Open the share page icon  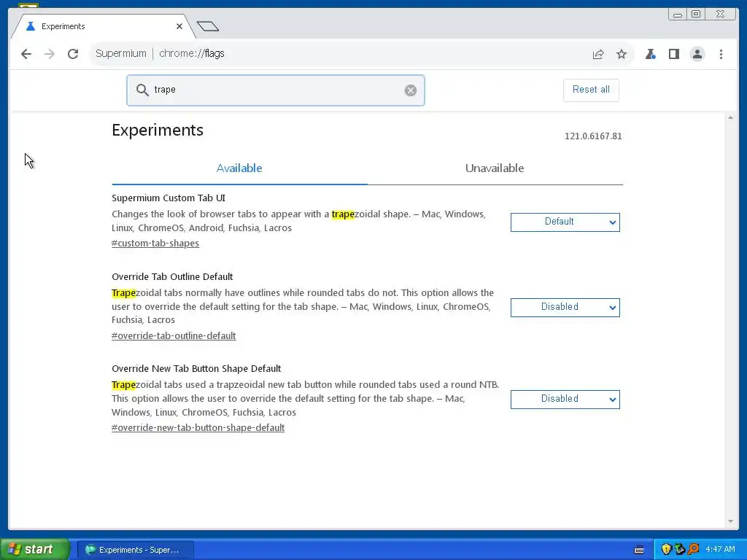pos(598,54)
